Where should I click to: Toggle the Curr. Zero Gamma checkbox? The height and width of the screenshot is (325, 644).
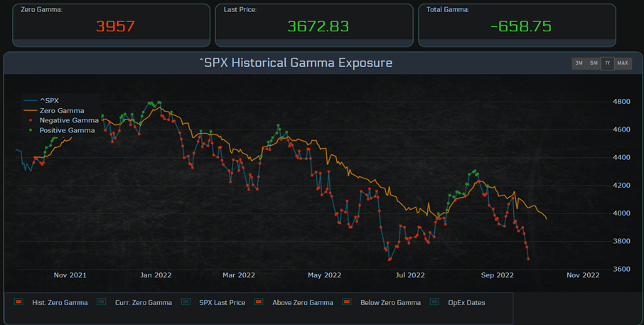pos(101,302)
